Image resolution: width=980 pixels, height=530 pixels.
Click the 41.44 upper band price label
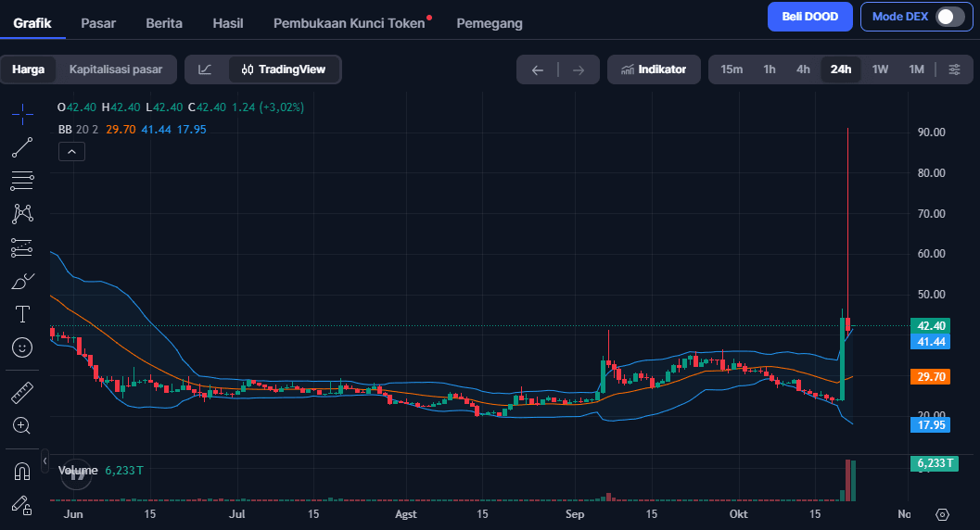[931, 342]
